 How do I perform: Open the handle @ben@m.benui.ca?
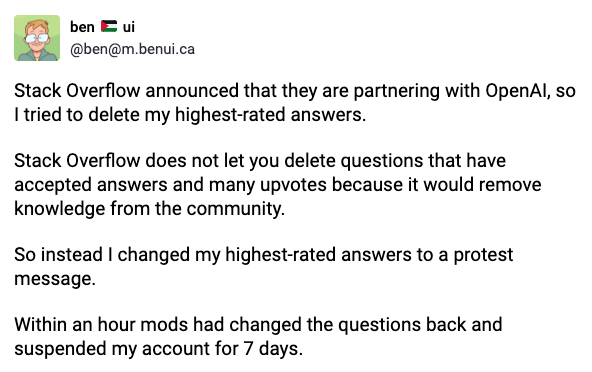(133, 49)
